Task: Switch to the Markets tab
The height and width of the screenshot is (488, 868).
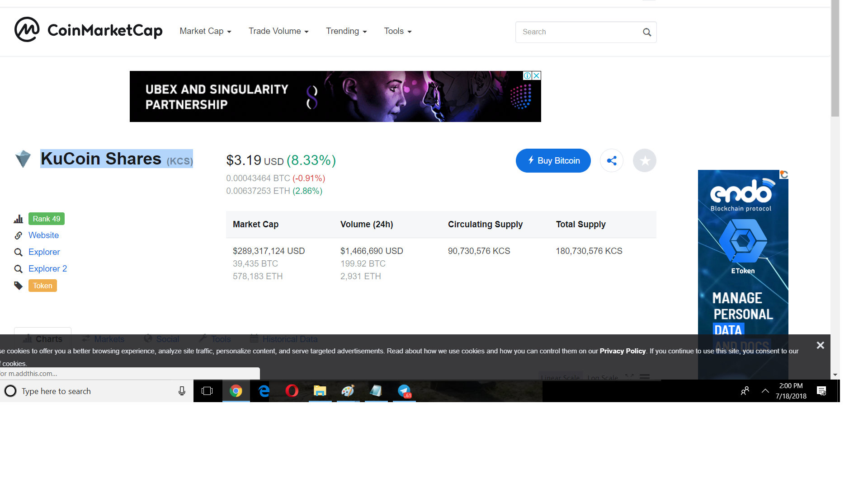Action: click(103, 339)
